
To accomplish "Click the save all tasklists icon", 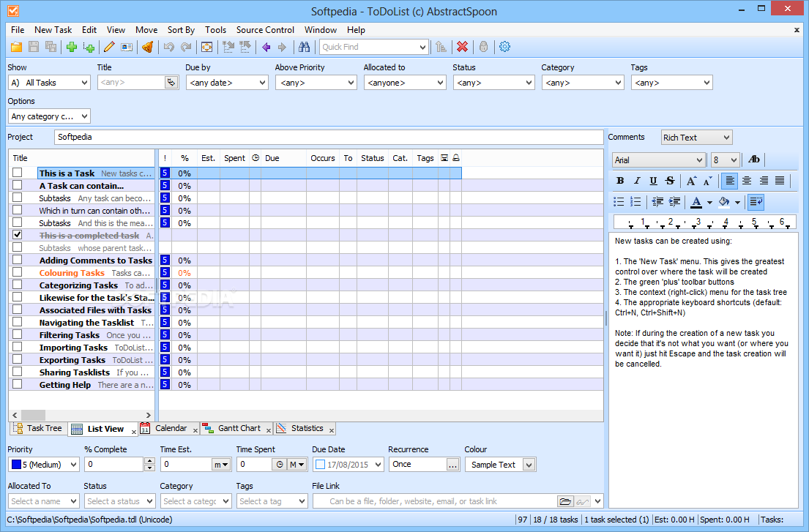I will pos(51,47).
